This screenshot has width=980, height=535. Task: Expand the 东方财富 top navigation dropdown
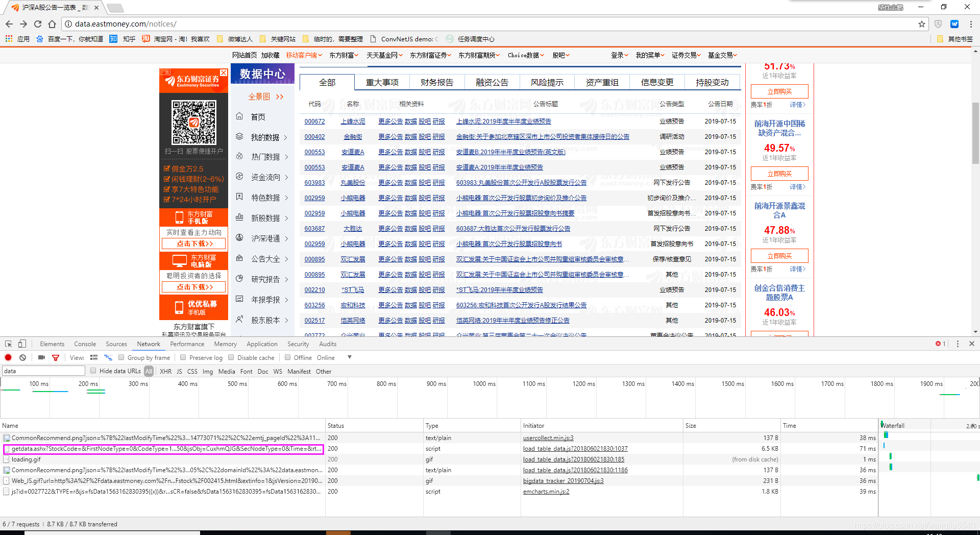tap(344, 55)
